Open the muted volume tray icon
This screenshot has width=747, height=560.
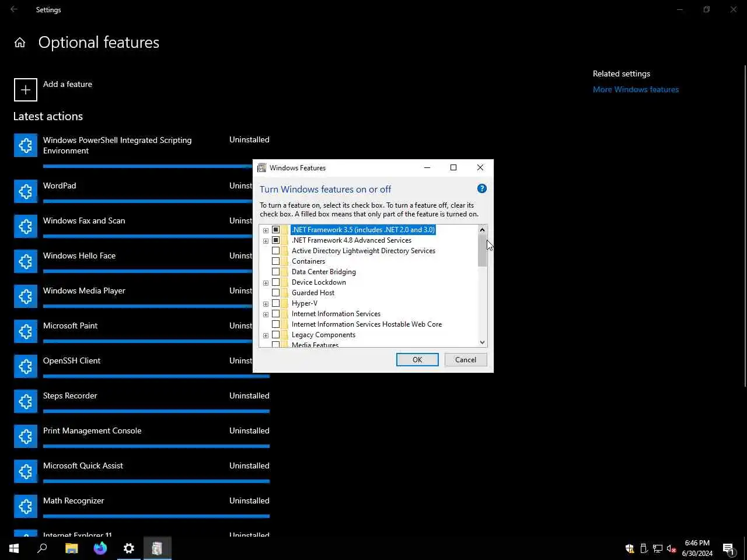[672, 548]
